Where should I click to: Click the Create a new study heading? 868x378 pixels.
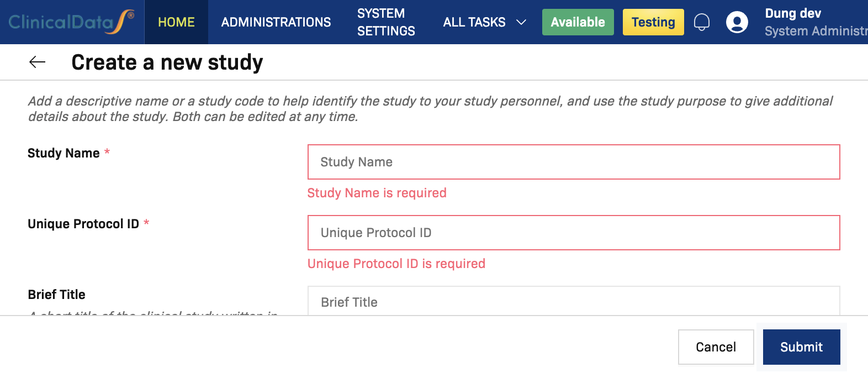(x=167, y=62)
